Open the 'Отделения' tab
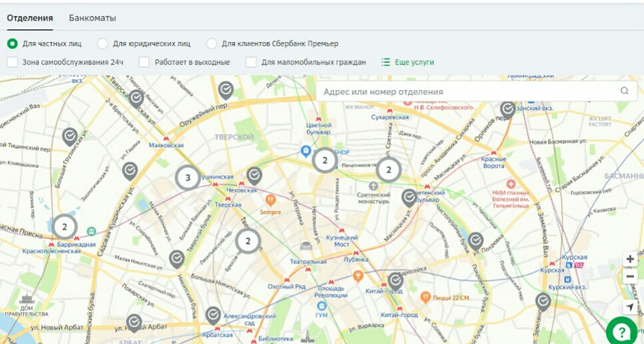This screenshot has width=644, height=344. [30, 18]
